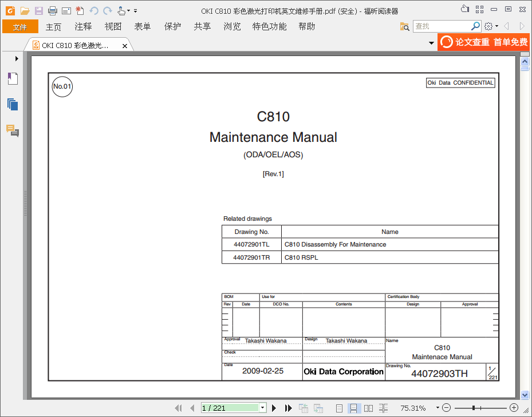Open the 文件 menu
Screen dimensions: 532x417
click(x=20, y=27)
